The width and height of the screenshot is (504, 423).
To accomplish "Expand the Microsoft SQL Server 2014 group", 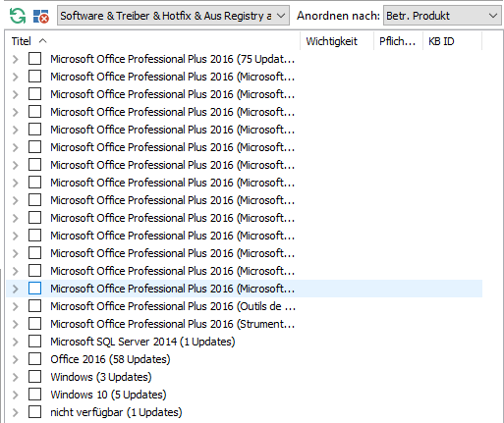I will click(16, 342).
